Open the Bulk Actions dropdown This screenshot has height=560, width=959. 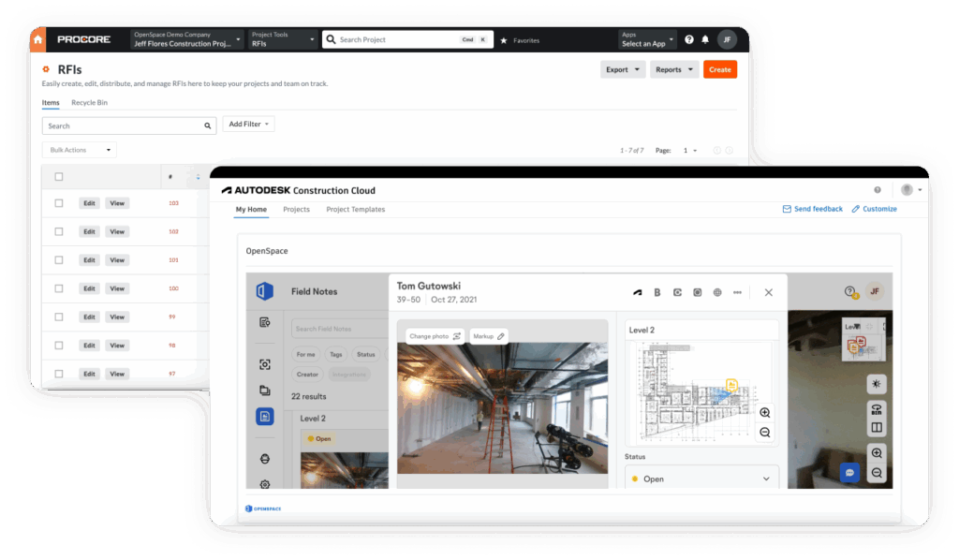80,150
